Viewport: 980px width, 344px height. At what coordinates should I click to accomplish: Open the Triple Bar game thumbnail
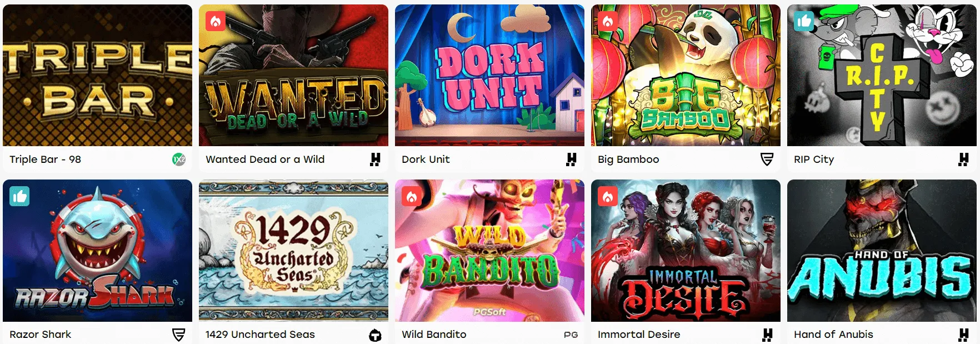[x=98, y=76]
